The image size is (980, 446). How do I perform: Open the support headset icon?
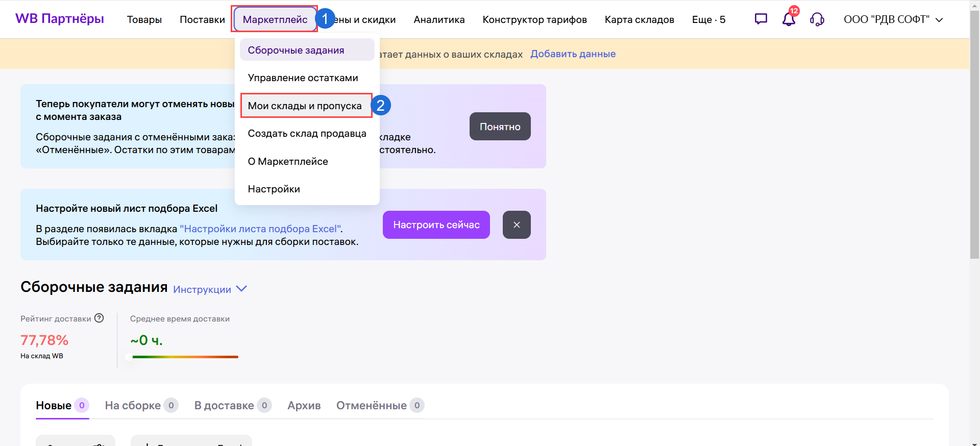817,19
